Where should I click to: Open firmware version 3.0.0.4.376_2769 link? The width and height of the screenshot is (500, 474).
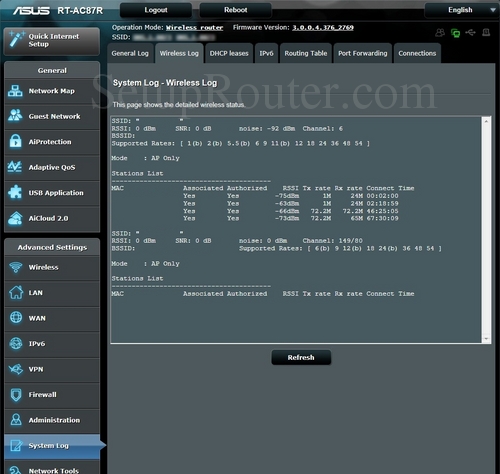[x=323, y=28]
